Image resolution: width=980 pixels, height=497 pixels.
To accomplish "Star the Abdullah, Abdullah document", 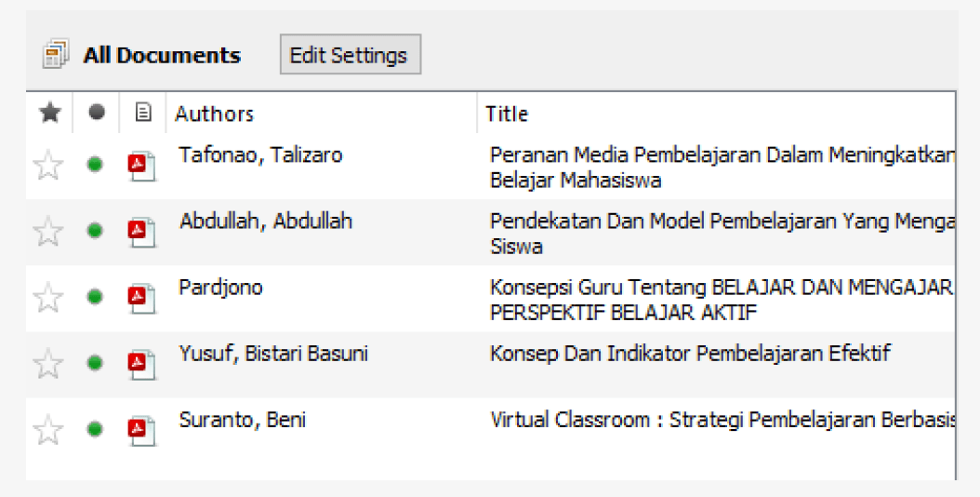I will 48,232.
